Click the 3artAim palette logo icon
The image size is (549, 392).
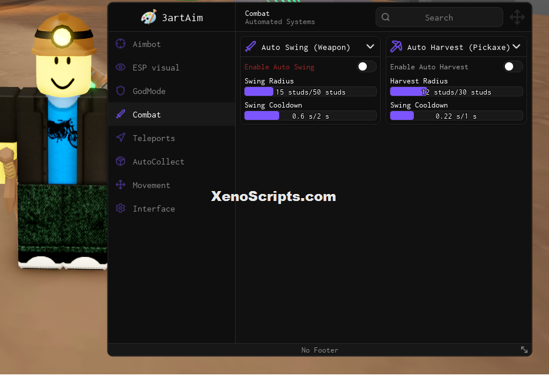149,17
